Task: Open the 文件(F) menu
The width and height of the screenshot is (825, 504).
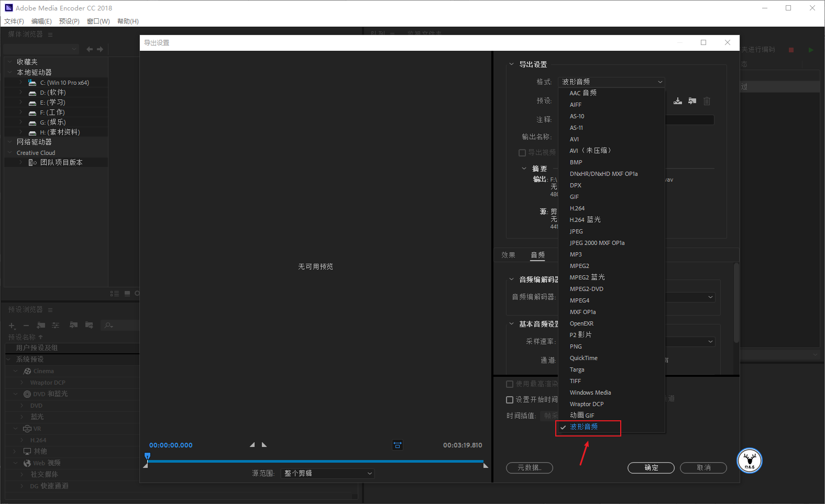Action: (x=14, y=21)
